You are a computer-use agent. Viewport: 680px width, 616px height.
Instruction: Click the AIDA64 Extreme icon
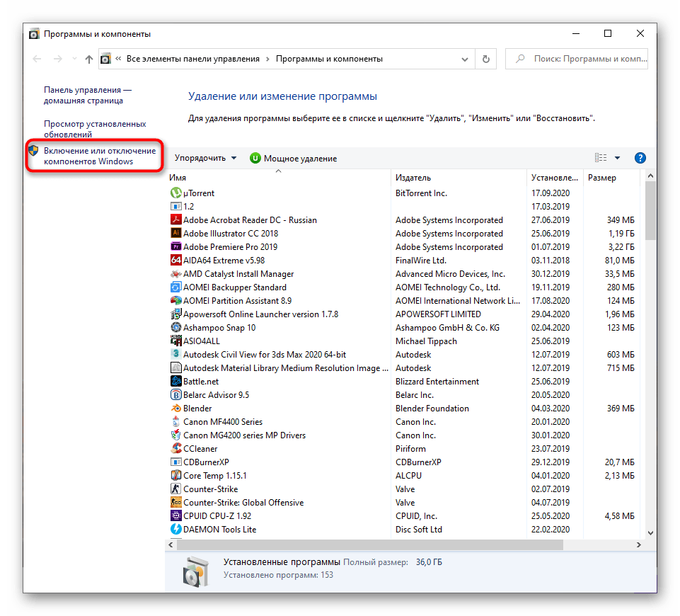tap(175, 260)
